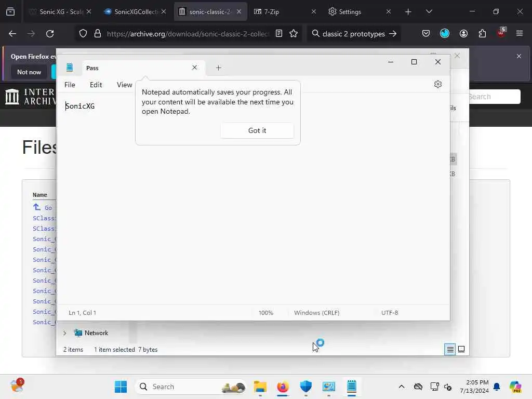Open Notepad from the taskbar

click(352, 387)
